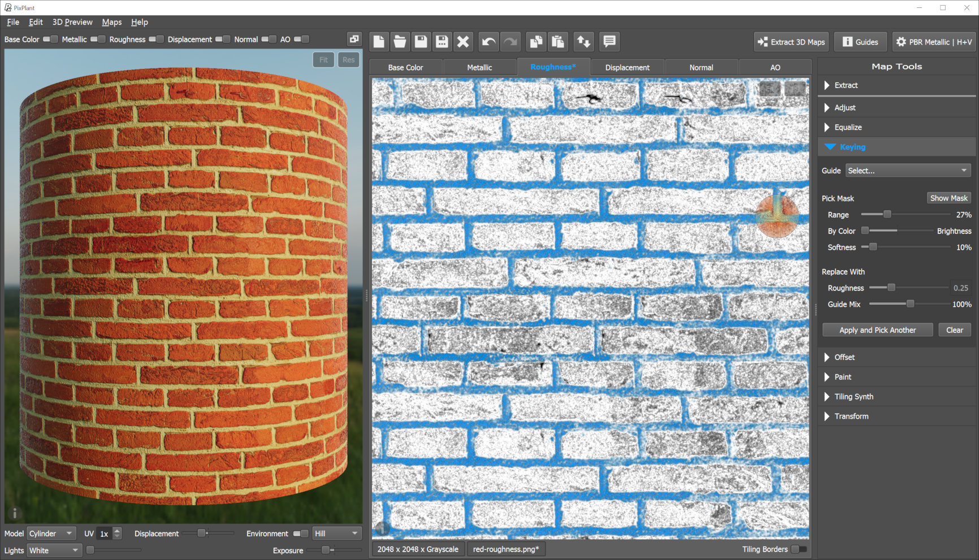Open a file using the folder icon

pos(400,42)
